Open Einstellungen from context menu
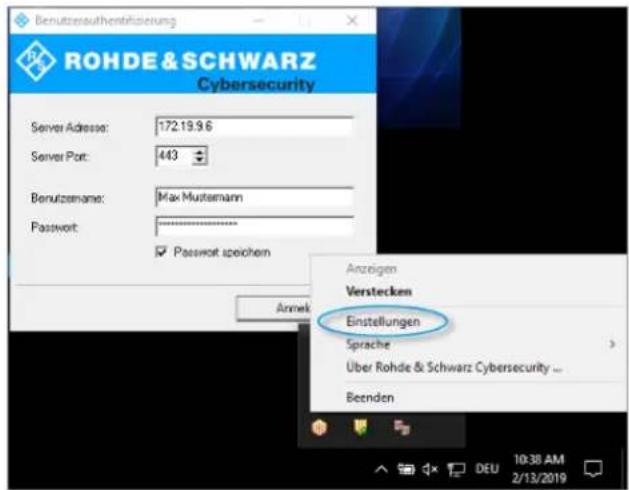This screenshot has height=490, width=629. point(383,321)
